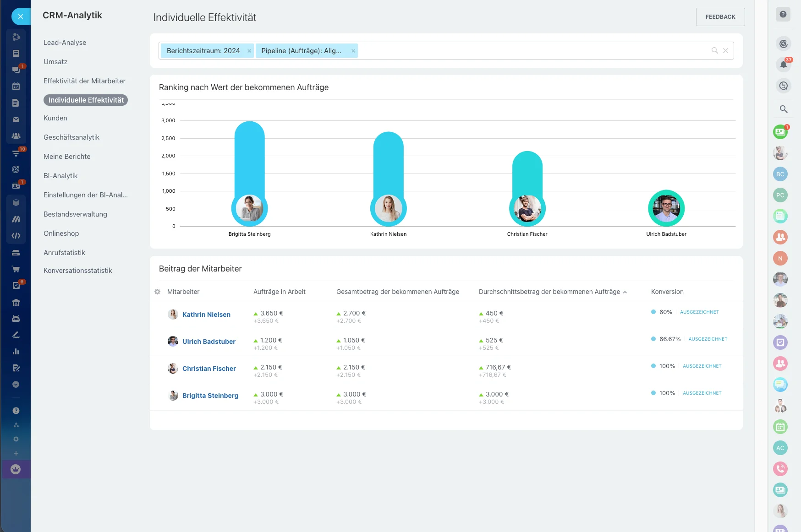The image size is (801, 532).
Task: Dismiss the Pipeline Aufträge filter chip
Action: tap(353, 51)
